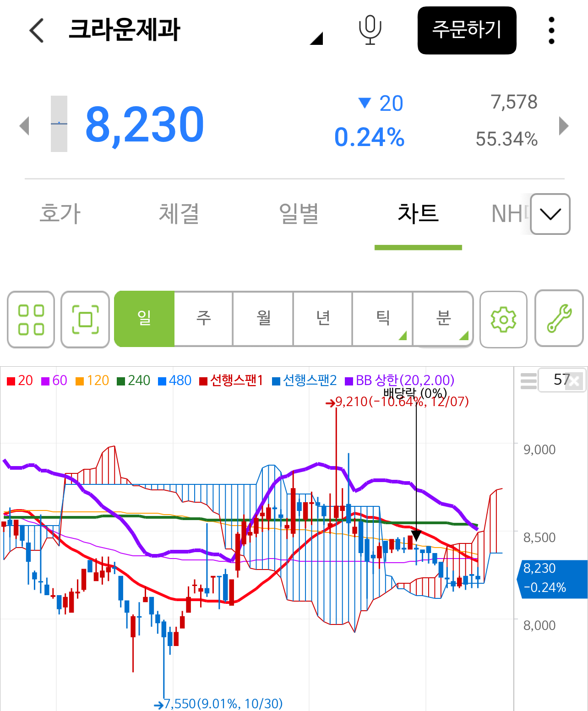Image resolution: width=588 pixels, height=711 pixels.
Task: Tap the blue 8,230 price tag on axis
Action: point(553,579)
